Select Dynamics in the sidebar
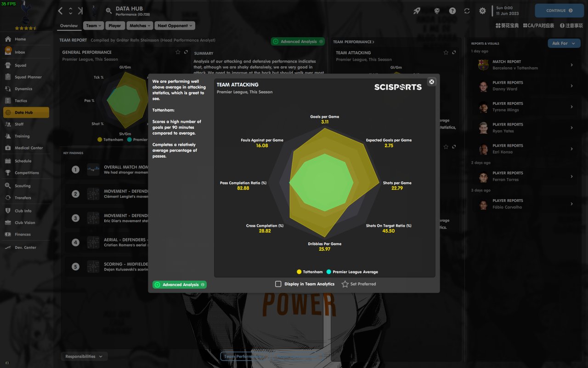 [26, 89]
